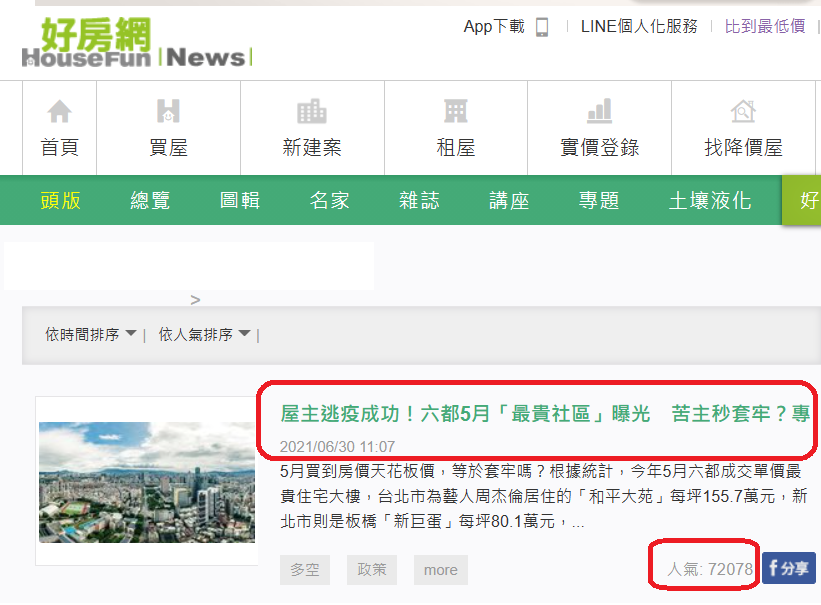Click the 政策 tag button
Screen dimensions: 821x605
click(x=372, y=569)
